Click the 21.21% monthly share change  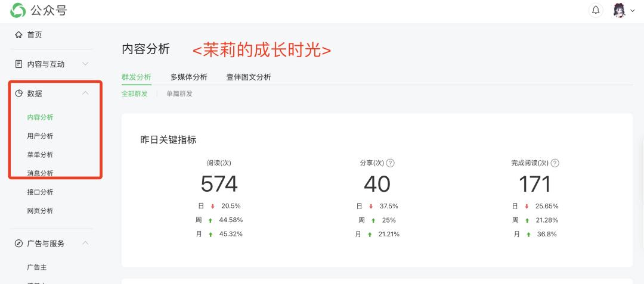(x=388, y=234)
